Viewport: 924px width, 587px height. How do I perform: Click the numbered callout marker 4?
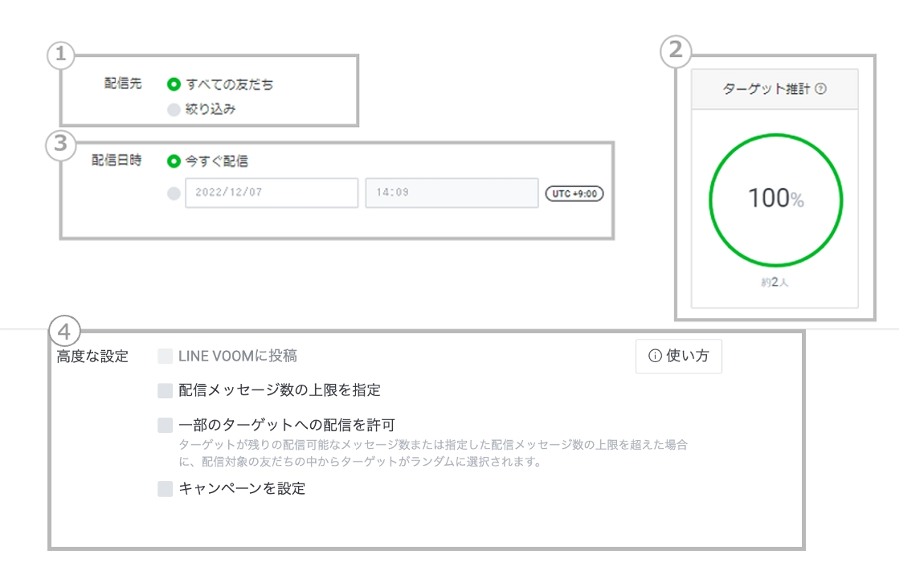64,330
